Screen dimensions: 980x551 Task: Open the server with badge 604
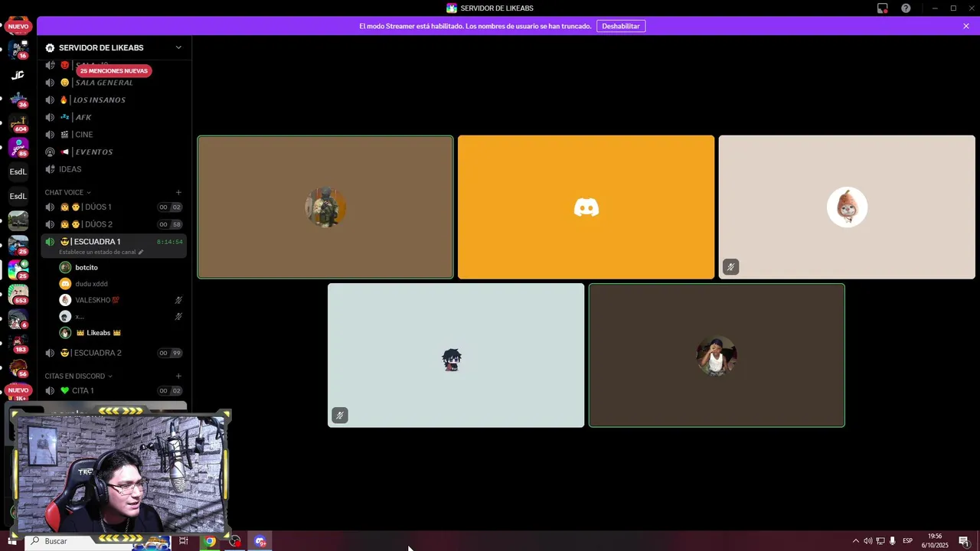[18, 124]
